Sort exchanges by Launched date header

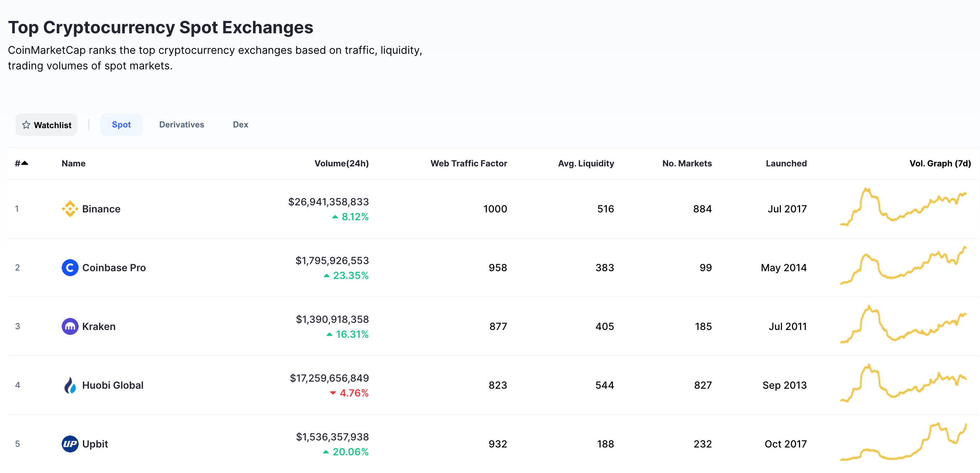pos(785,164)
